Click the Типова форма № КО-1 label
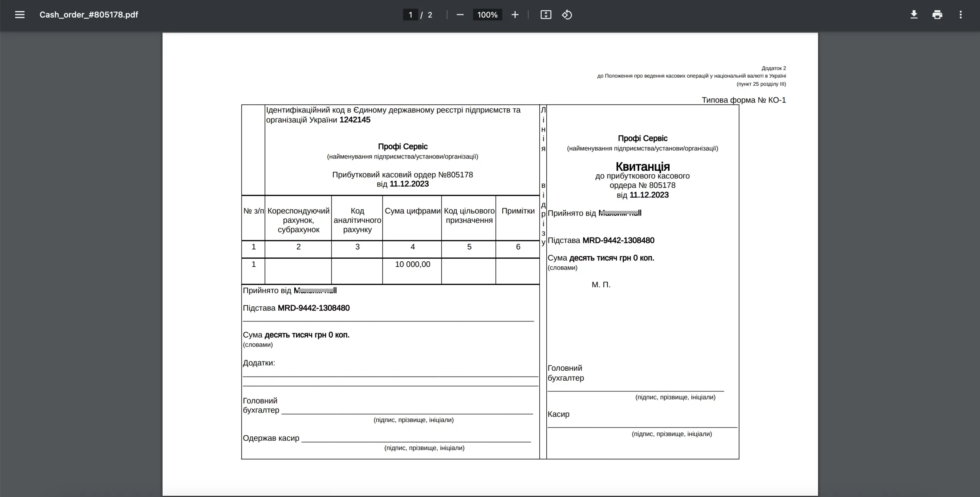Screen dimensions: 980x497 point(743,100)
